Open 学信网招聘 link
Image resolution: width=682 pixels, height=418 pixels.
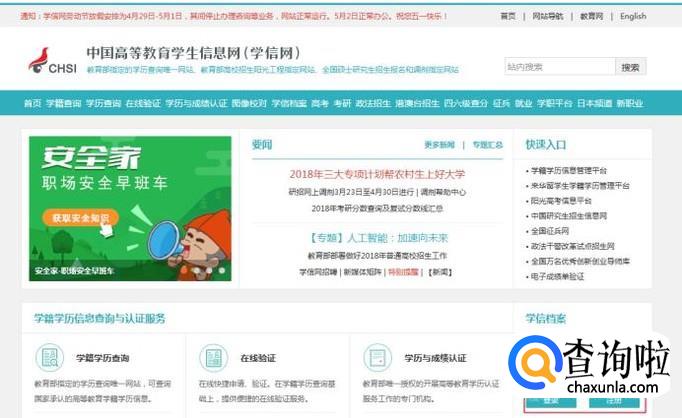[318, 272]
